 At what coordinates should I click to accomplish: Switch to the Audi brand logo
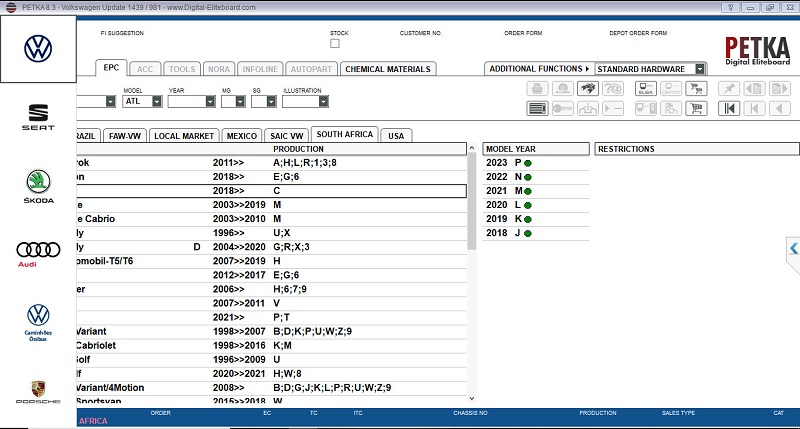37,254
